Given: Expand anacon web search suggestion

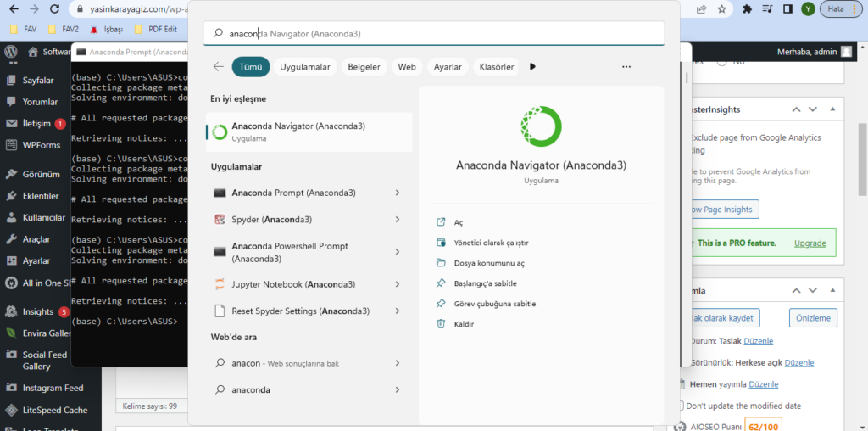Looking at the screenshot, I should (x=398, y=363).
